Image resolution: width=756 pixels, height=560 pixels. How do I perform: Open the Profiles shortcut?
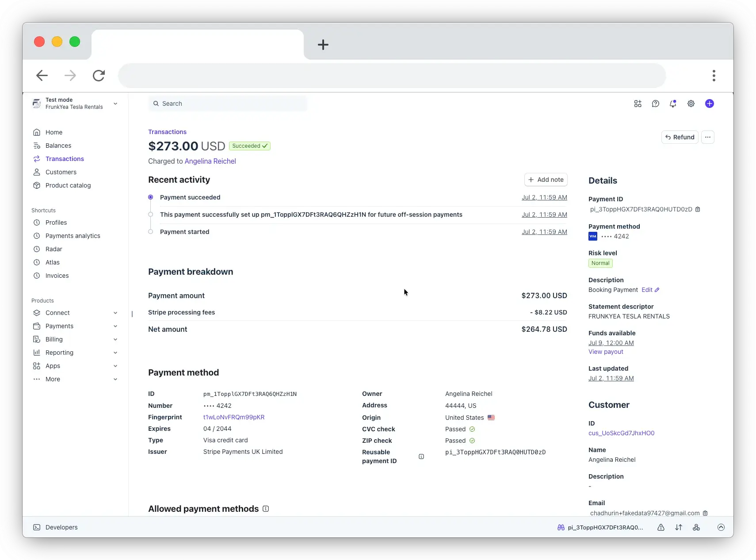[x=56, y=222]
